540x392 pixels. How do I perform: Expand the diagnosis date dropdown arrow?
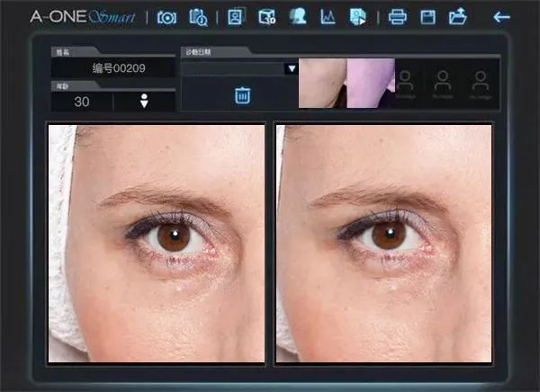click(x=291, y=68)
